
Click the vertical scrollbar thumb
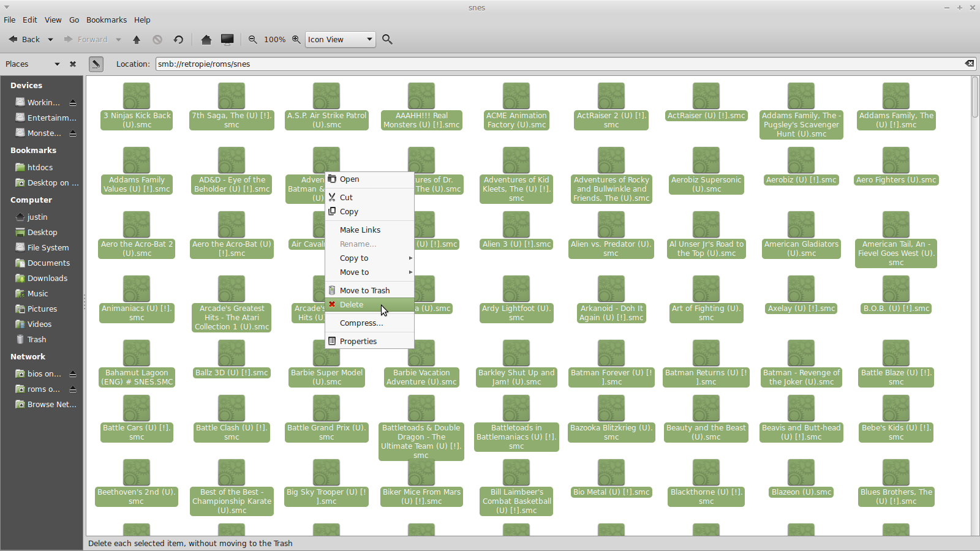pyautogui.click(x=975, y=97)
